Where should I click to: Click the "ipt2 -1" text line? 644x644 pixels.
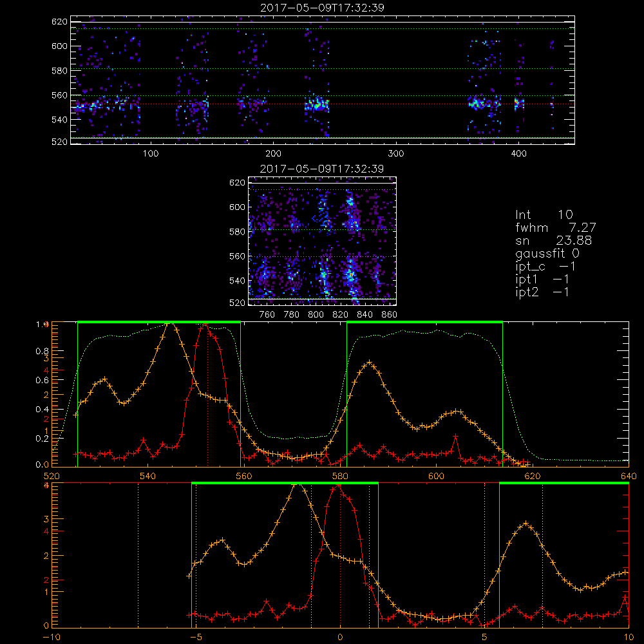[542, 292]
